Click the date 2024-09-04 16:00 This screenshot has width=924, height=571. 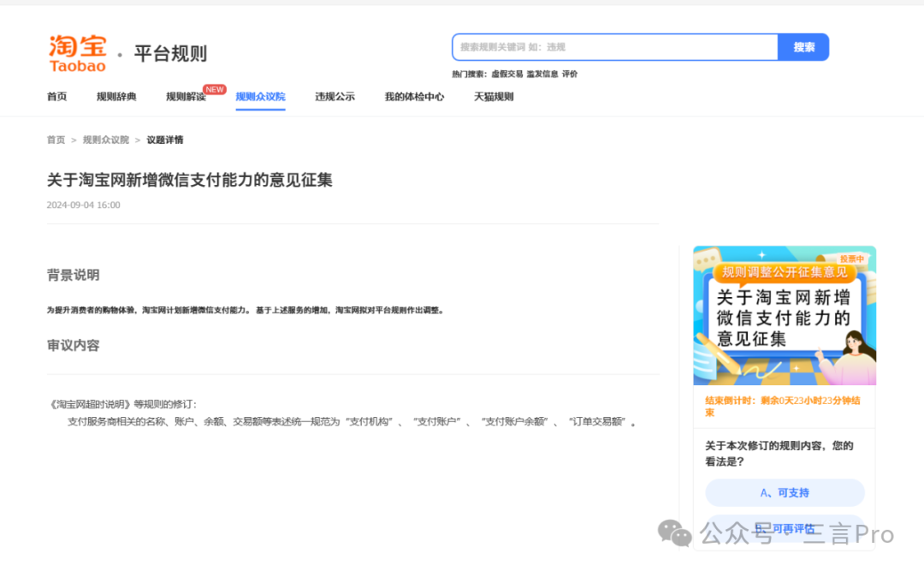click(84, 205)
